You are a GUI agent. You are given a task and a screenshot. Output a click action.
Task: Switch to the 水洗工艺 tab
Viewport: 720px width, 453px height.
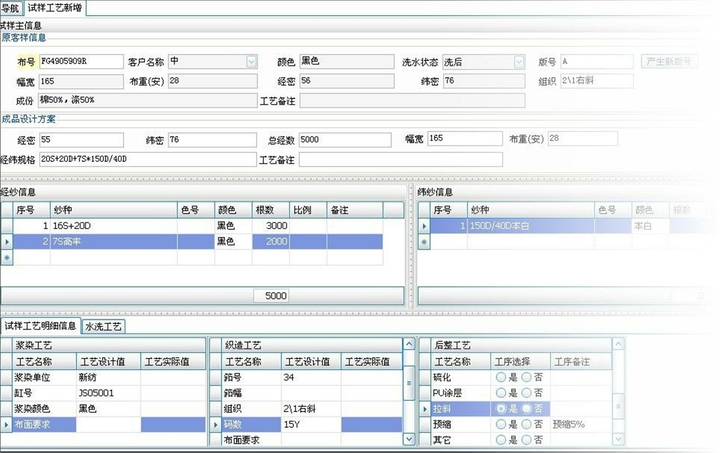pos(103,326)
